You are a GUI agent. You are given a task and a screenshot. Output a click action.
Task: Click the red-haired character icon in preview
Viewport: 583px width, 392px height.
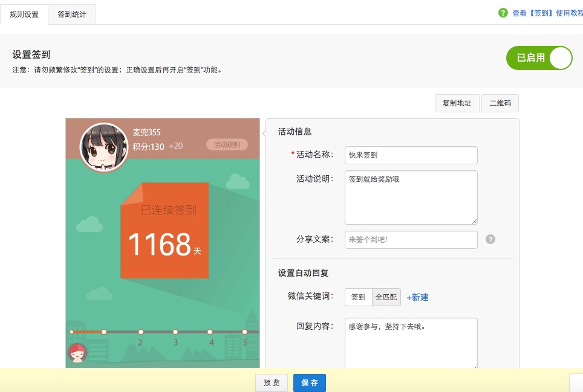(x=77, y=353)
